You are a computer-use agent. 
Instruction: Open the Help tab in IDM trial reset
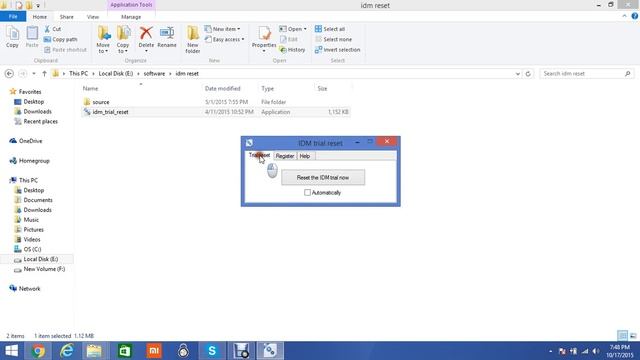coord(305,156)
